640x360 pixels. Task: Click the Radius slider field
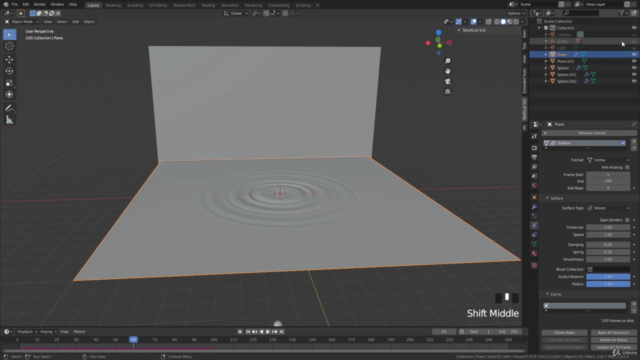coord(608,284)
